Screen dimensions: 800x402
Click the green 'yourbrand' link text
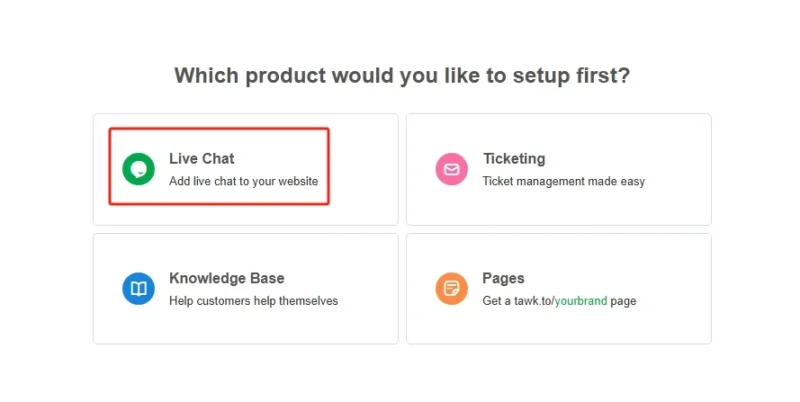click(x=581, y=301)
